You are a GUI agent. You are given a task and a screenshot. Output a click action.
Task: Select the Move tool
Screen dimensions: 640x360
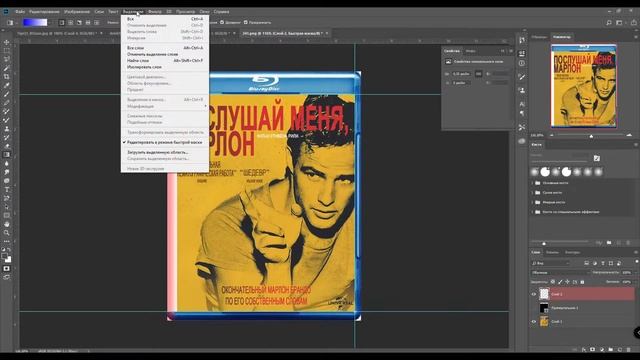[7, 42]
